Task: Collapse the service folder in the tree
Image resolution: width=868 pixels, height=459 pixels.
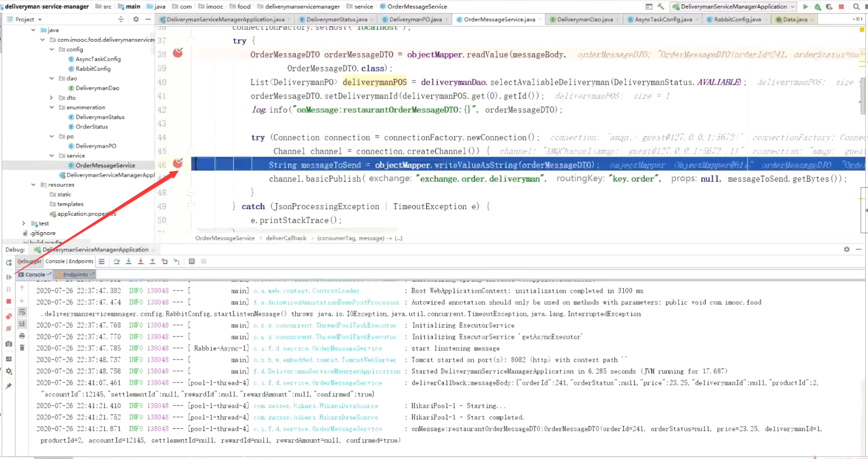Action: 52,156
